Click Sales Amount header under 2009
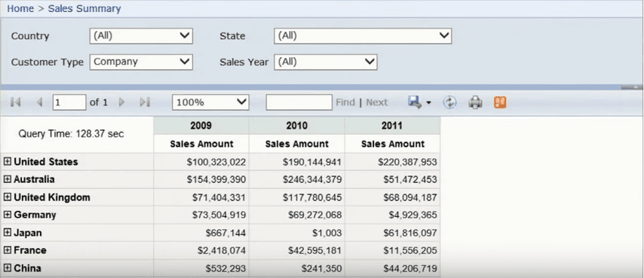 [201, 144]
